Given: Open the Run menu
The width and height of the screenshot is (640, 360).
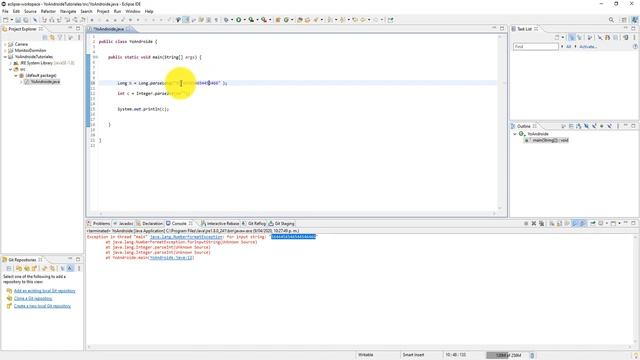Looking at the screenshot, I should pos(118,11).
